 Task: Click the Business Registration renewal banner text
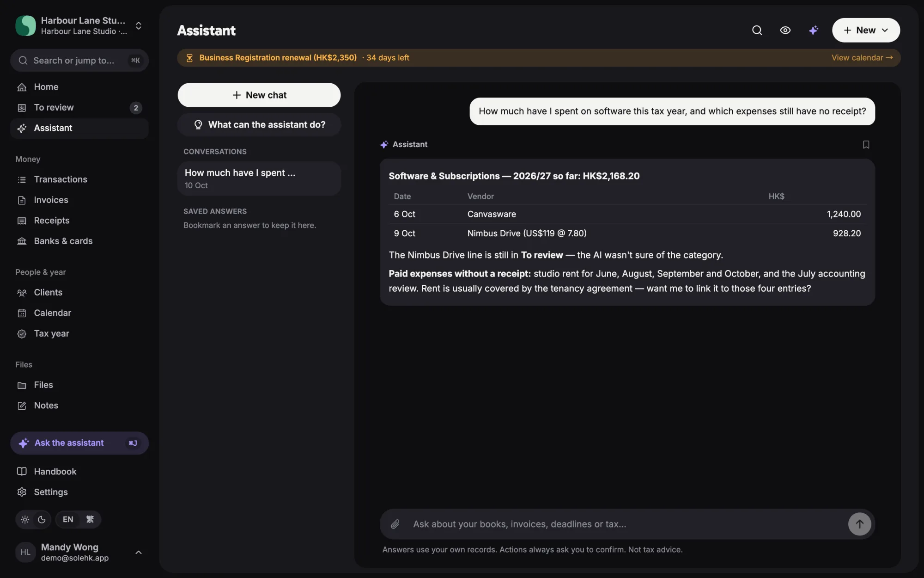pos(278,58)
